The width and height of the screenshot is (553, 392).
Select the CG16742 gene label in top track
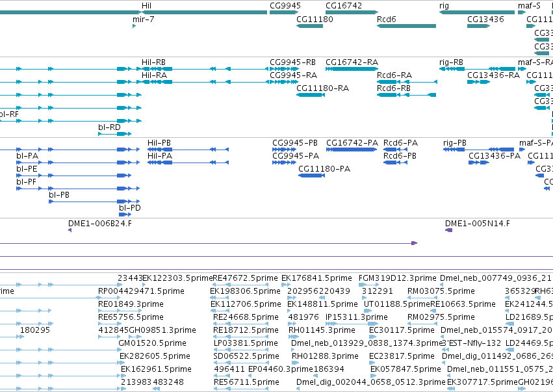(344, 6)
